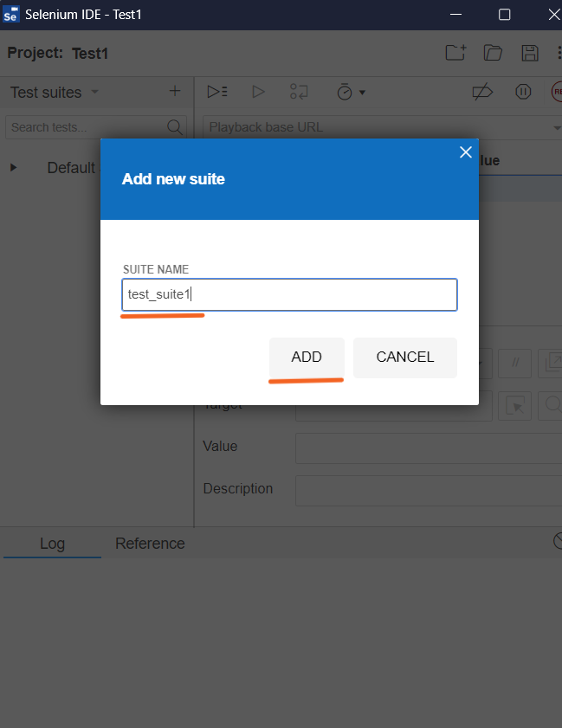
Task: Click the ADD button in dialog
Action: (x=307, y=357)
